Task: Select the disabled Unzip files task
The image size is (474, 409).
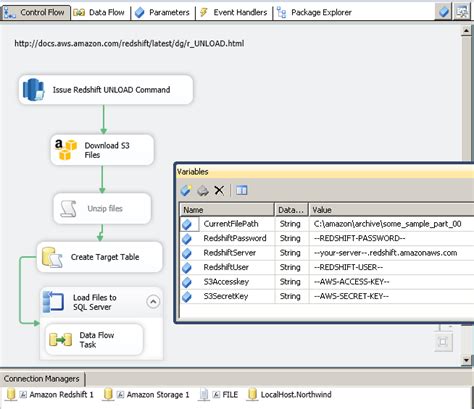Action: [102, 208]
